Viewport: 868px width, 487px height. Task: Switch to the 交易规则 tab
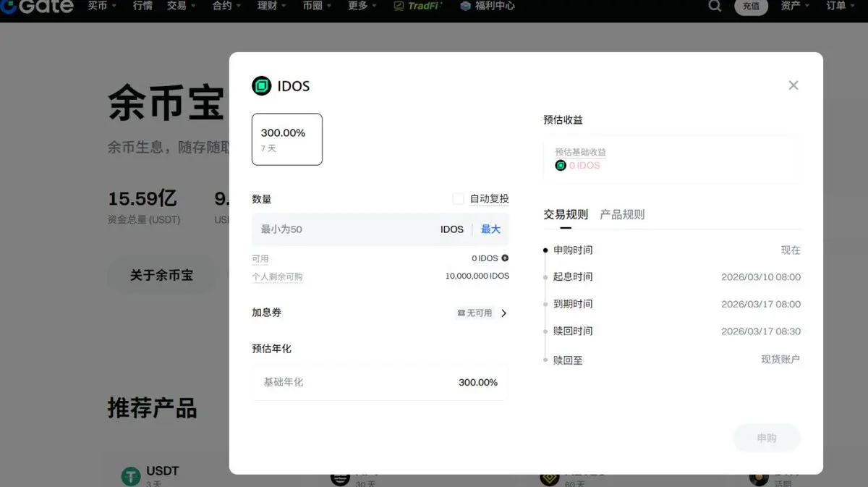coord(566,215)
